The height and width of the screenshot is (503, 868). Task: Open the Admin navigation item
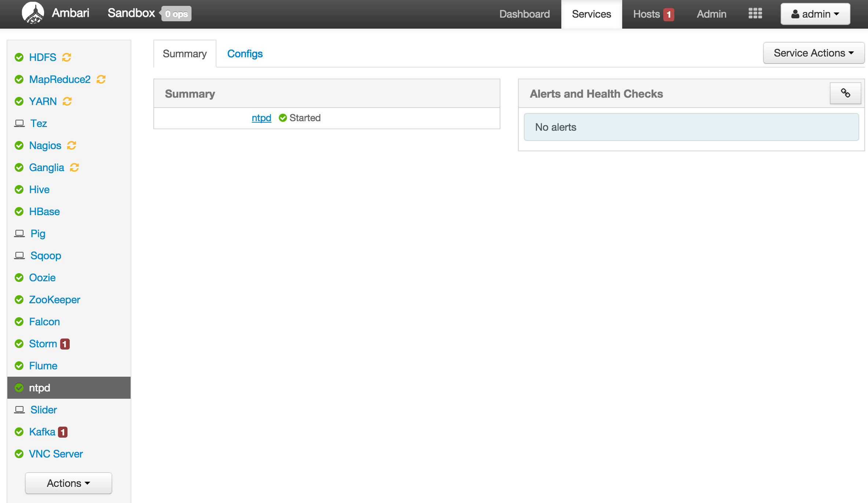[711, 14]
